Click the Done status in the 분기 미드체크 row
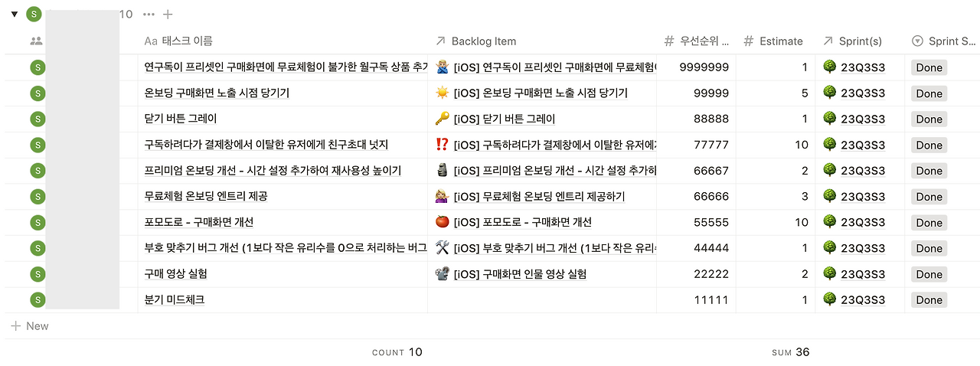 (x=929, y=299)
